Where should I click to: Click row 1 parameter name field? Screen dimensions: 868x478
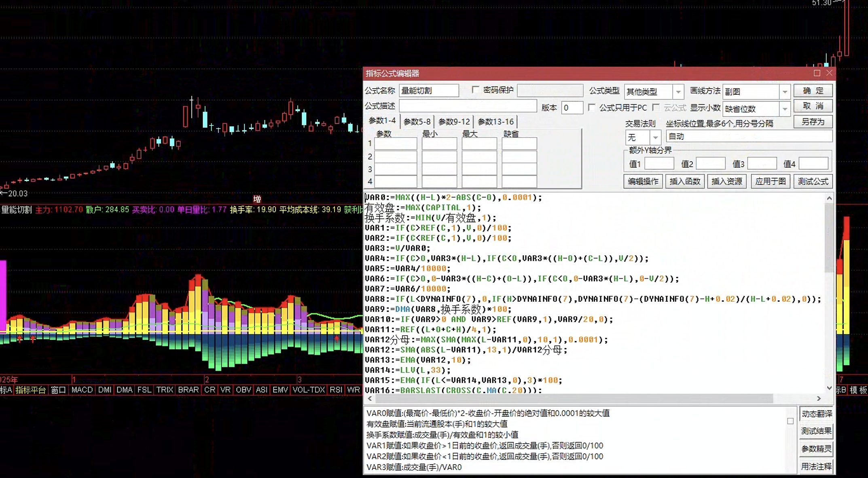point(396,144)
